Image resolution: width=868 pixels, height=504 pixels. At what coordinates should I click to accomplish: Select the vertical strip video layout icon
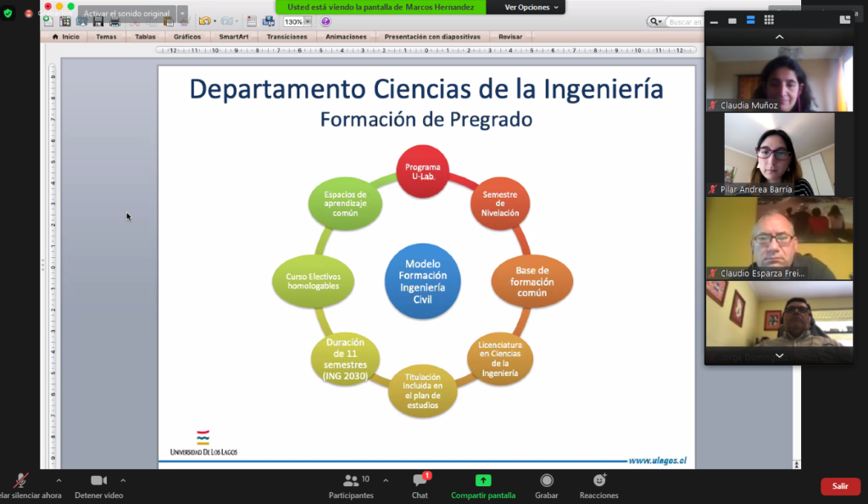[x=750, y=20]
